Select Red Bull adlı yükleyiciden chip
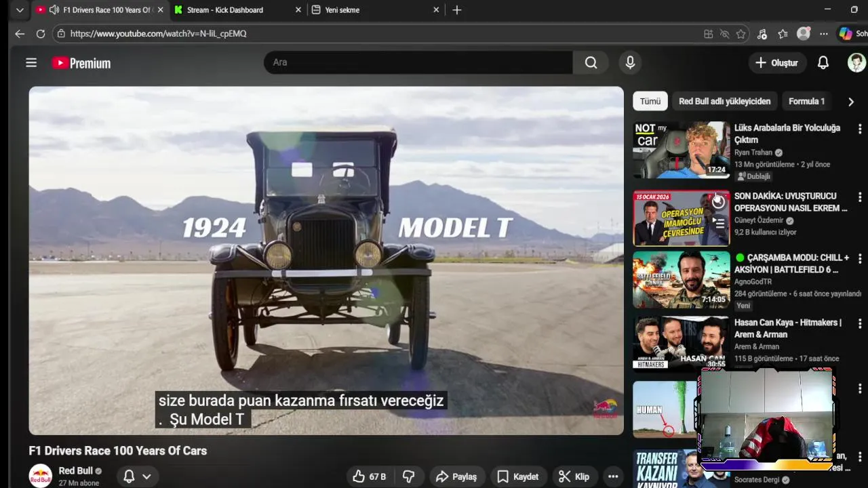This screenshot has width=868, height=488. (724, 101)
